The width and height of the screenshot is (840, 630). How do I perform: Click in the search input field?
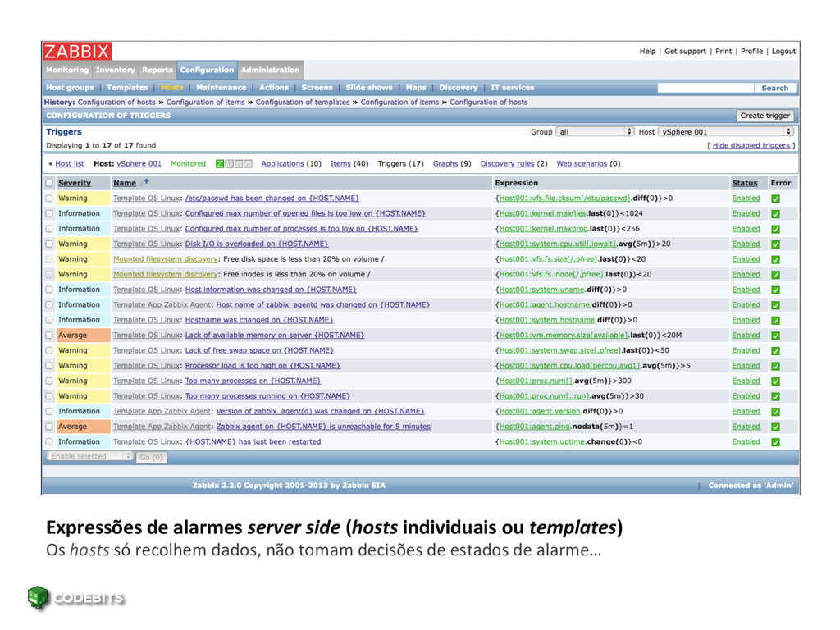(705, 88)
